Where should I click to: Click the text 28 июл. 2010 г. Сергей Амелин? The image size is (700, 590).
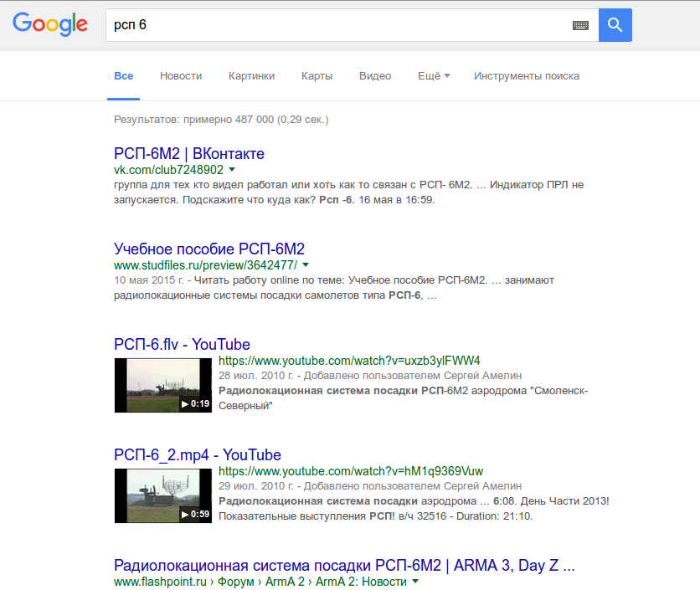[369, 376]
